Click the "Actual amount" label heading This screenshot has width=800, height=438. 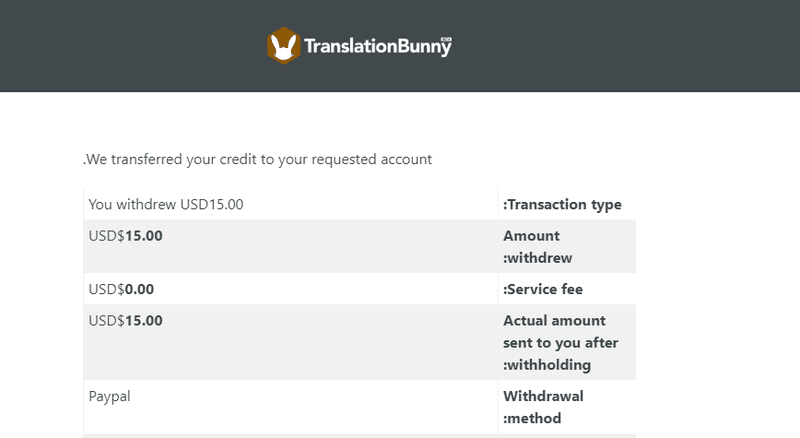pos(554,321)
